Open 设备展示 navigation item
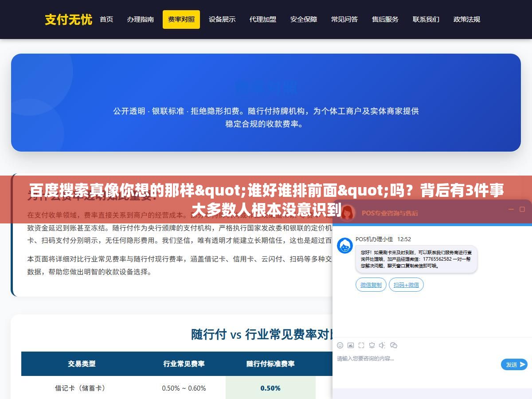Viewport: 532px width, 399px height. (222, 20)
